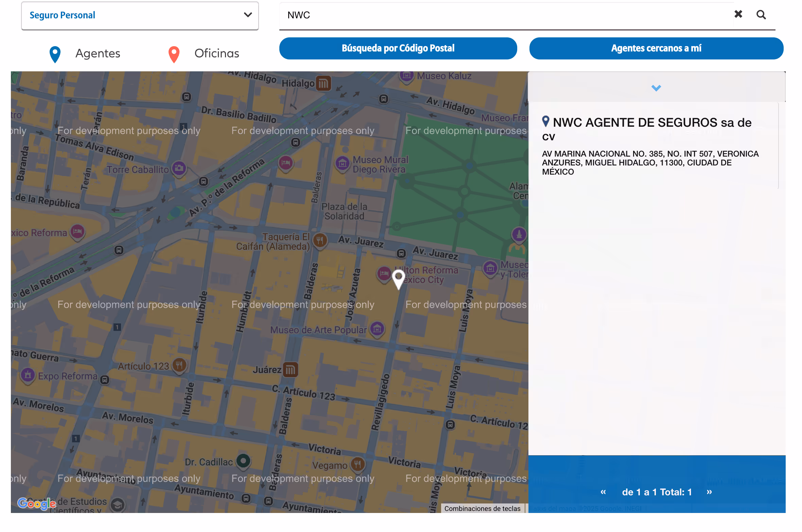Go to next results page
This screenshot has width=802, height=532.
coord(709,492)
